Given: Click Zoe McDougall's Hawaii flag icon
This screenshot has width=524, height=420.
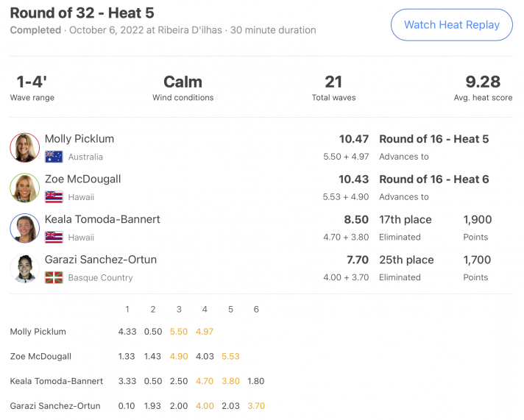Looking at the screenshot, I should click(54, 197).
